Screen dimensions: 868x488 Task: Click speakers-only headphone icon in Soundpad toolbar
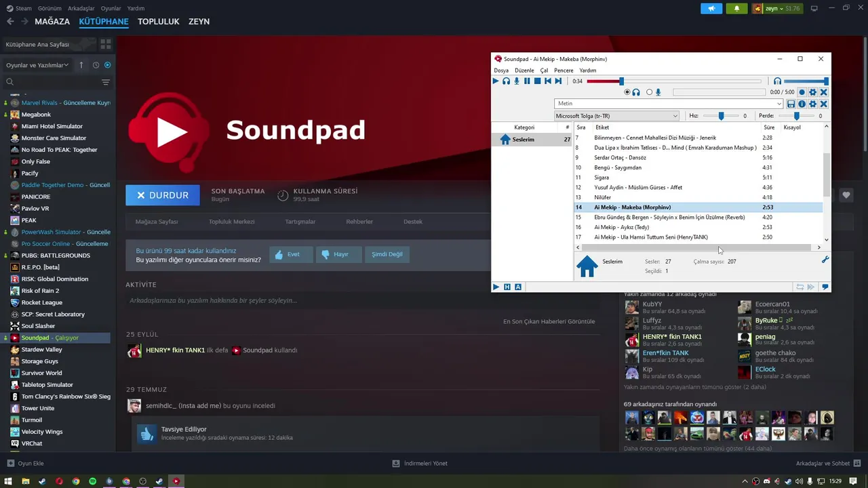click(x=506, y=81)
